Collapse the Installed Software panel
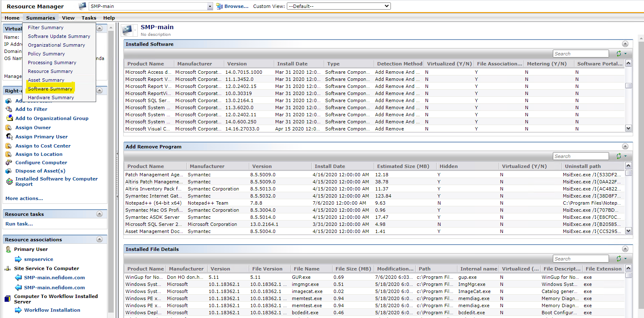Screen dimensions: 644x318 tap(625, 44)
